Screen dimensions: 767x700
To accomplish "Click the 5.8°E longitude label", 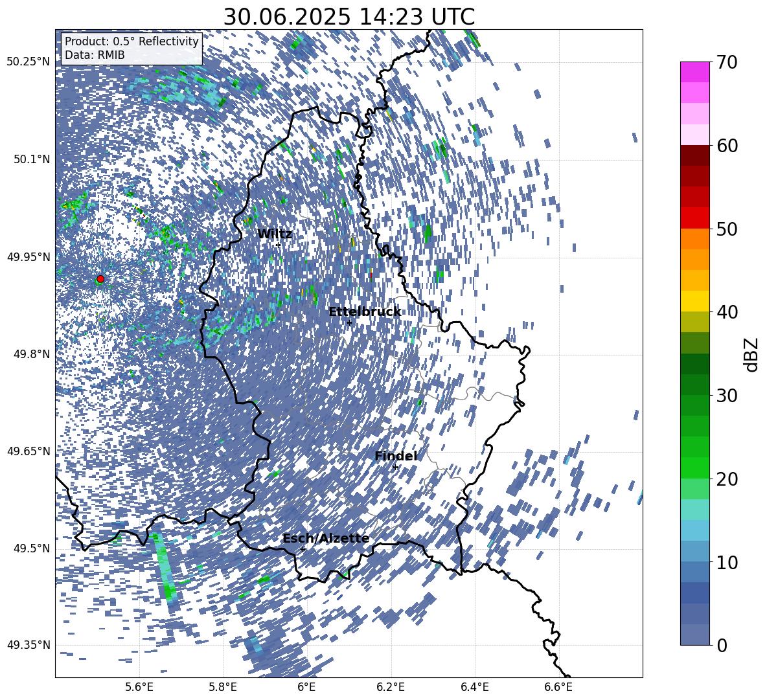I will pyautogui.click(x=223, y=687).
